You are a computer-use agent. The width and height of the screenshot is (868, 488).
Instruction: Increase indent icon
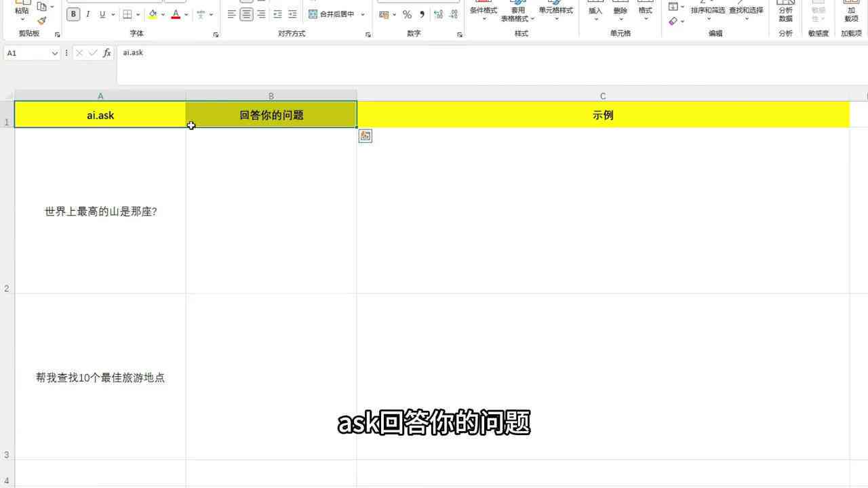point(292,14)
